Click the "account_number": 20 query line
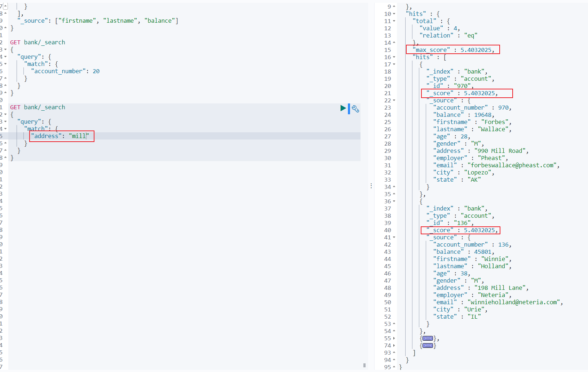Image resolution: width=588 pixels, height=372 pixels. [x=65, y=71]
